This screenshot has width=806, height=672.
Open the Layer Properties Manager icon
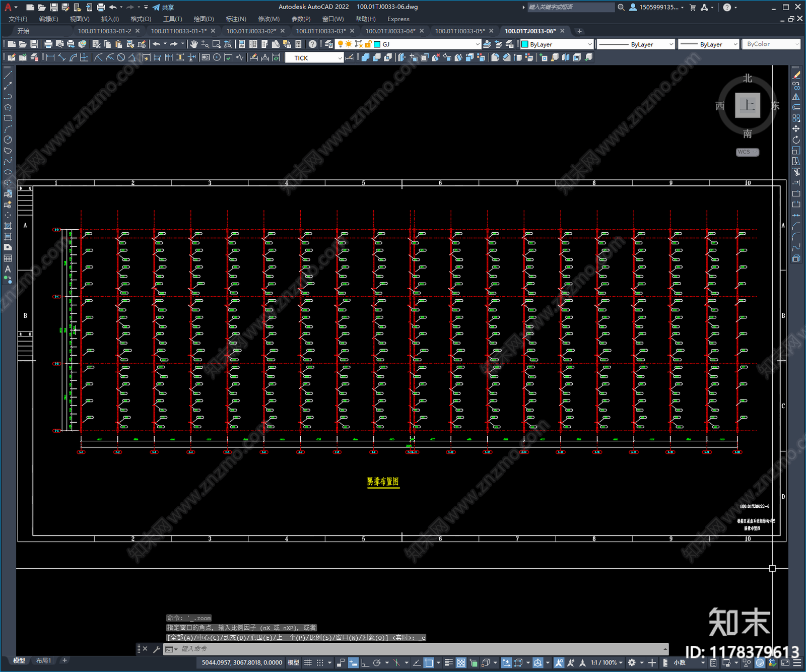(x=329, y=44)
